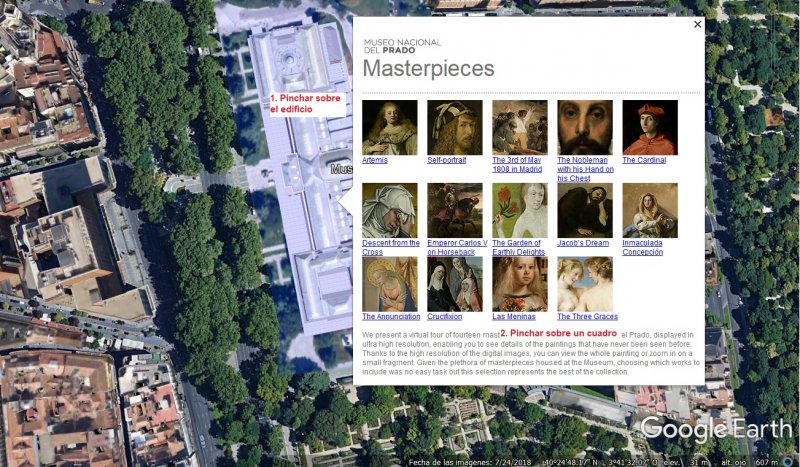Open the Jacob's Dream thumbnail
Image resolution: width=800 pixels, height=467 pixels.
click(x=585, y=210)
